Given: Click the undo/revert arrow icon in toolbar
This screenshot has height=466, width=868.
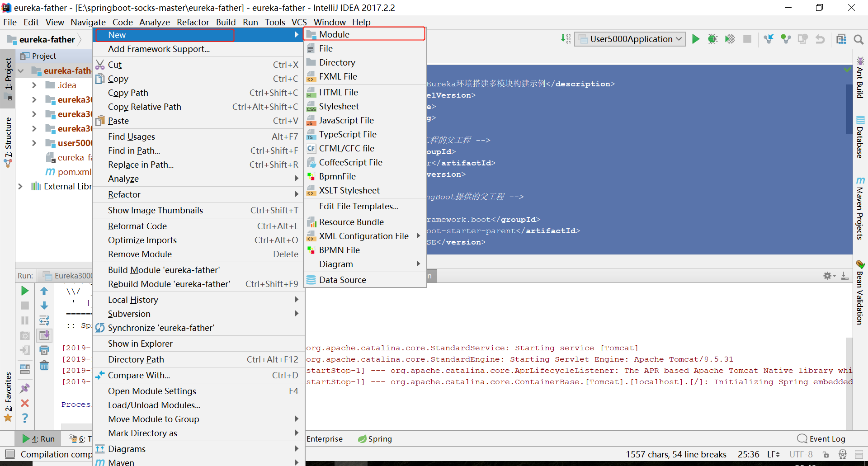Looking at the screenshot, I should point(820,39).
